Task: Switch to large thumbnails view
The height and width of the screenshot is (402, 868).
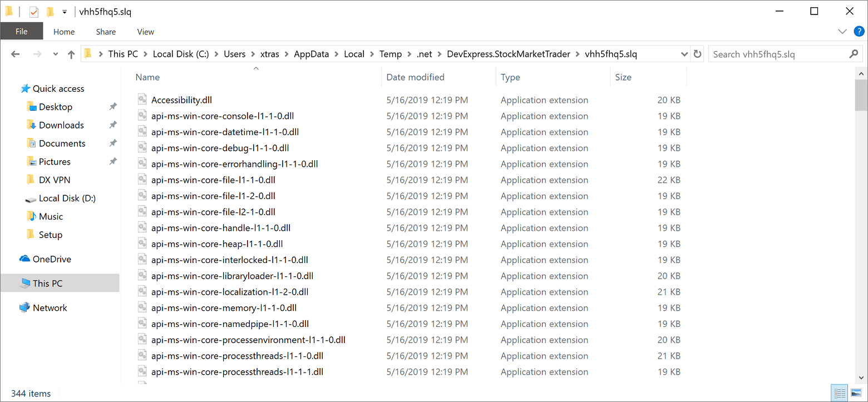Action: click(x=855, y=393)
